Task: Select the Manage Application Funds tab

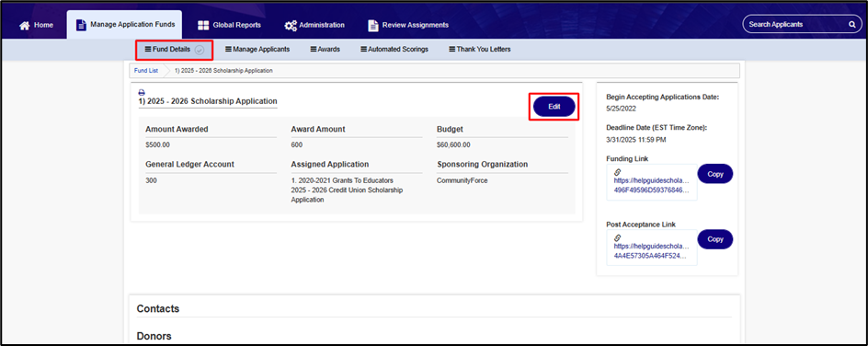Action: click(124, 25)
